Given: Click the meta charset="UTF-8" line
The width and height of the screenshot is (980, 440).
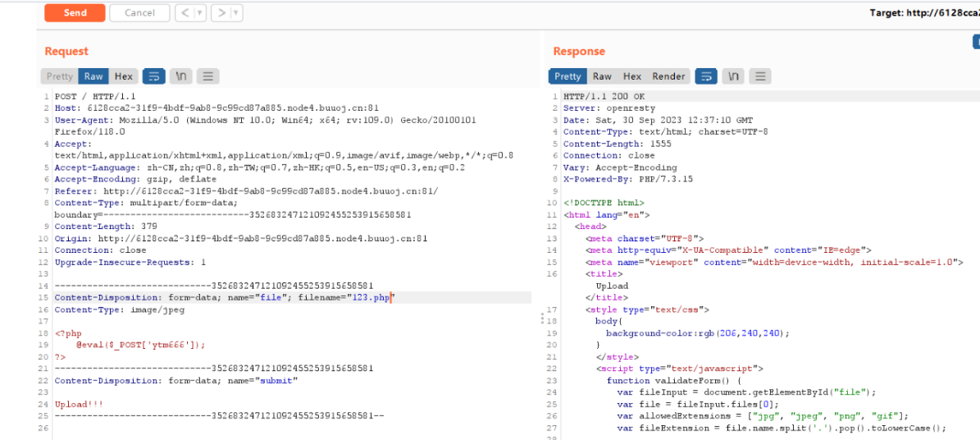Looking at the screenshot, I should (645, 238).
